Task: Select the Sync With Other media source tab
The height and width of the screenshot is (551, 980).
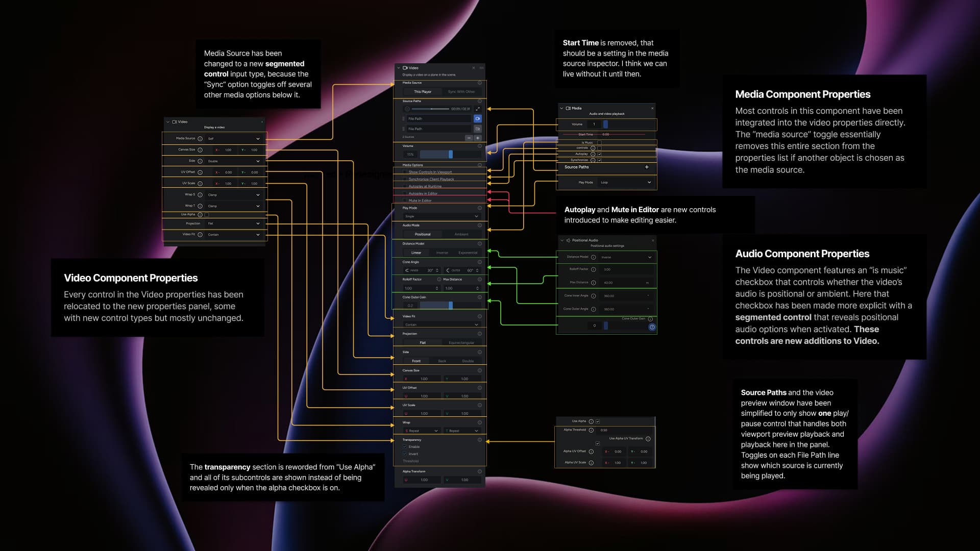Action: [x=461, y=92]
